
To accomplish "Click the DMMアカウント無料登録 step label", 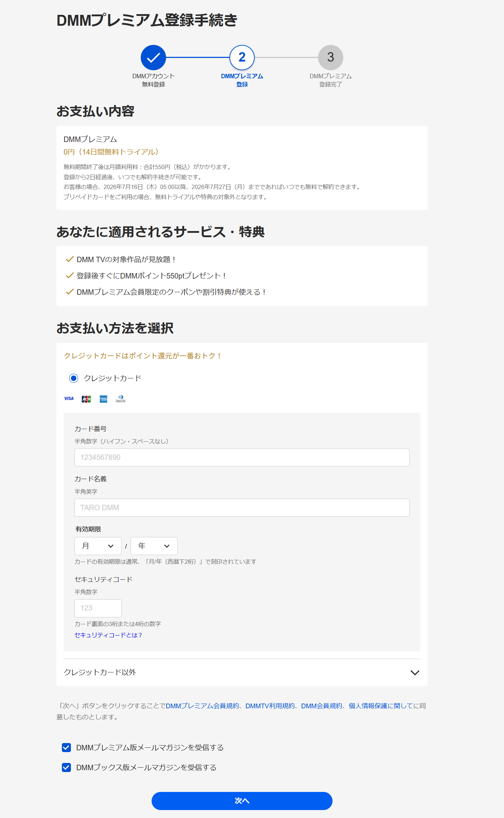I will 153,80.
